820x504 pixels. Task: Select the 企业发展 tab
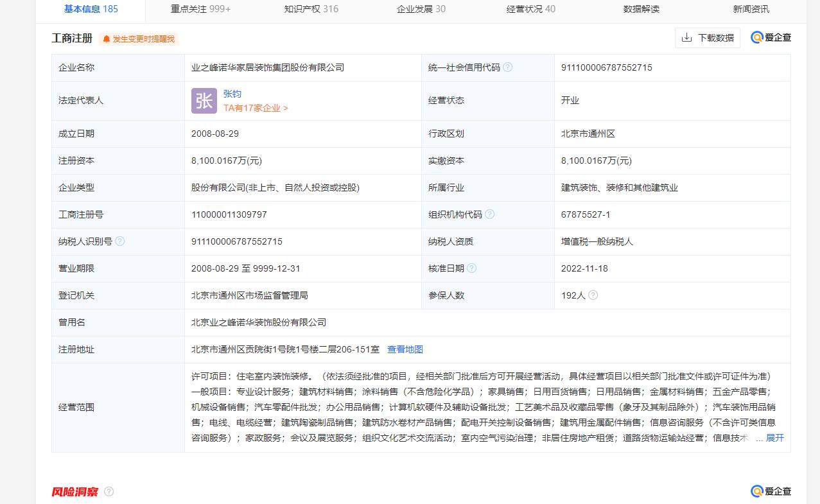420,10
